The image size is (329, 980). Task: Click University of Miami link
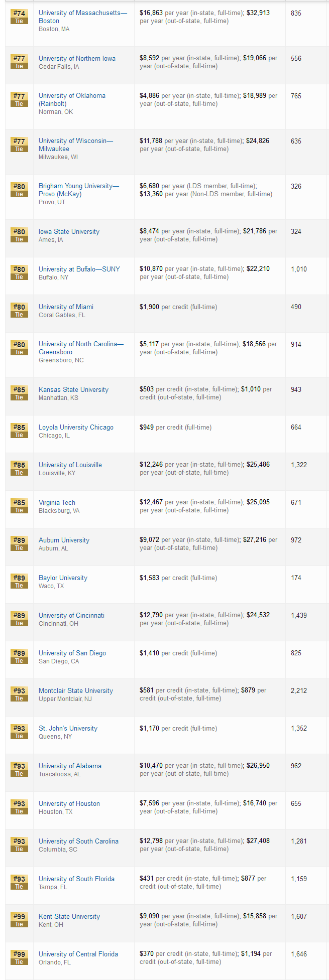(x=66, y=307)
